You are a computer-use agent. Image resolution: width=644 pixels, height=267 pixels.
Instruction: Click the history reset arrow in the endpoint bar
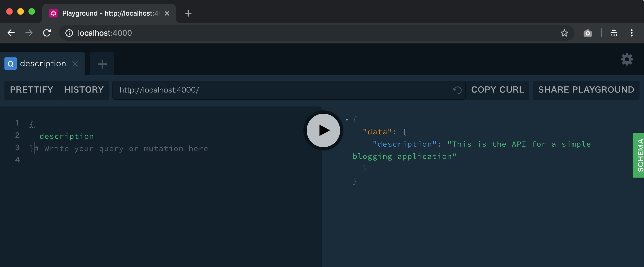[457, 90]
